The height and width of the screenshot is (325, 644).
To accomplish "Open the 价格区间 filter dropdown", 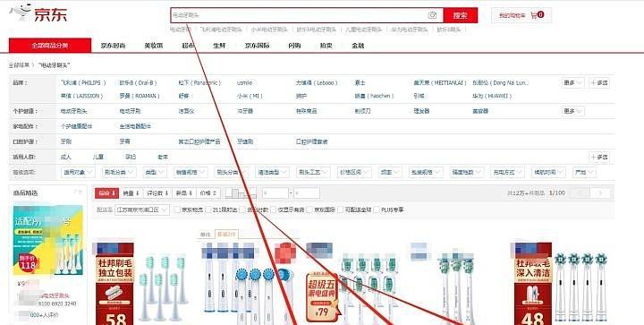I will pos(354,172).
